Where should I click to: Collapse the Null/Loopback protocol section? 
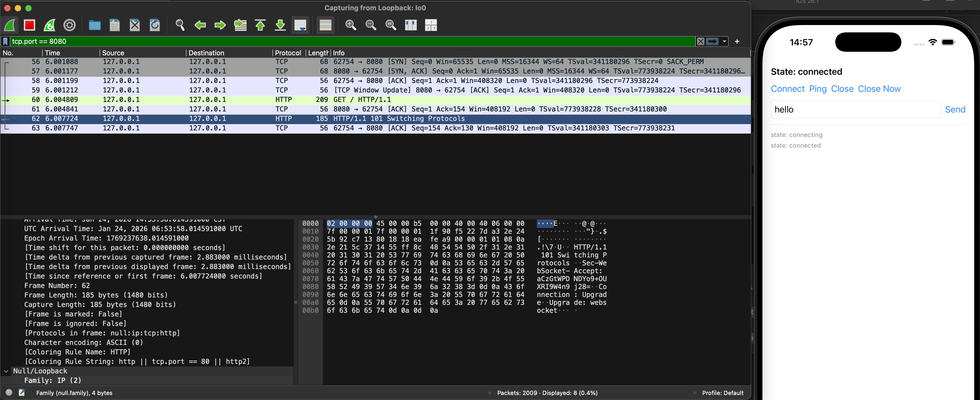(x=6, y=371)
